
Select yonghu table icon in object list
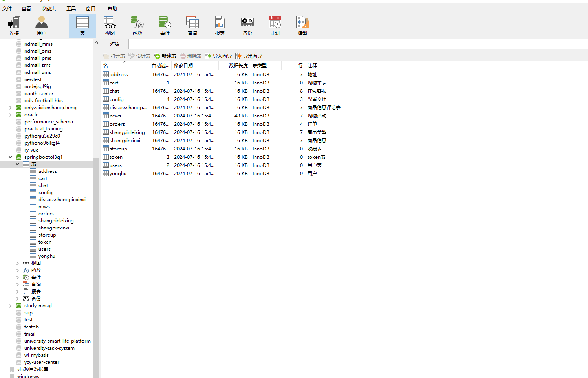106,173
